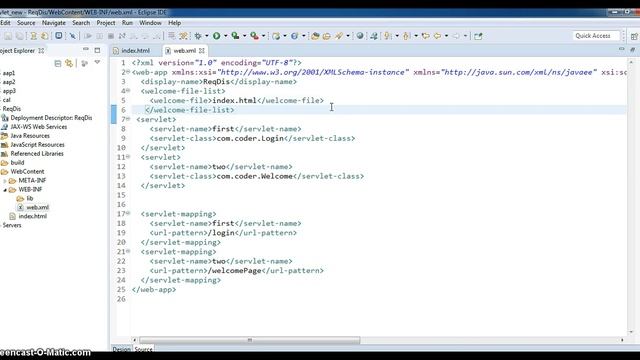
Task: Click the Coverage run icon
Action: [235, 36]
